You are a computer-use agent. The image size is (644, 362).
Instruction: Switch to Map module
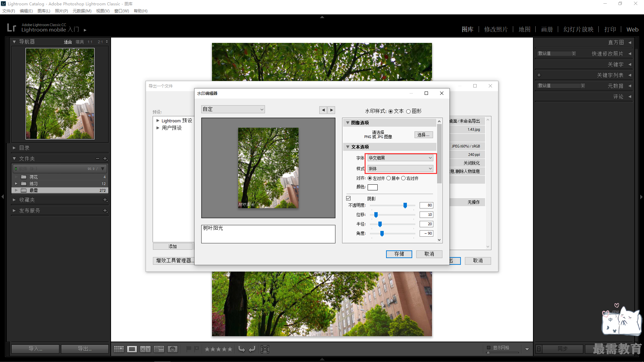[524, 29]
